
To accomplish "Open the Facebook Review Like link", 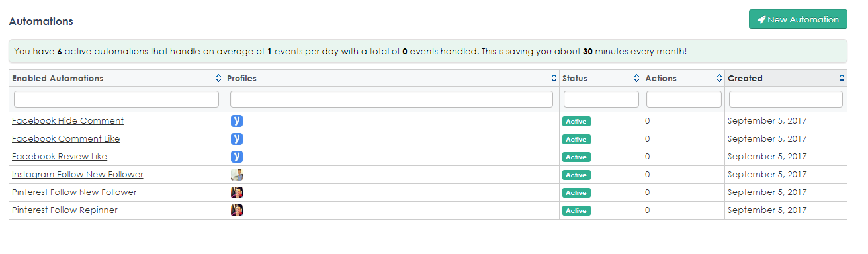I will click(x=60, y=157).
